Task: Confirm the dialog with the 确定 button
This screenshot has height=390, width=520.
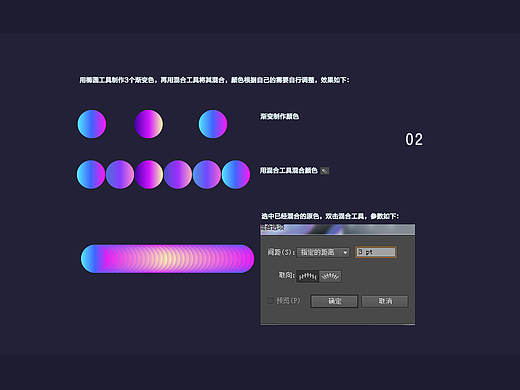Action: pyautogui.click(x=334, y=301)
